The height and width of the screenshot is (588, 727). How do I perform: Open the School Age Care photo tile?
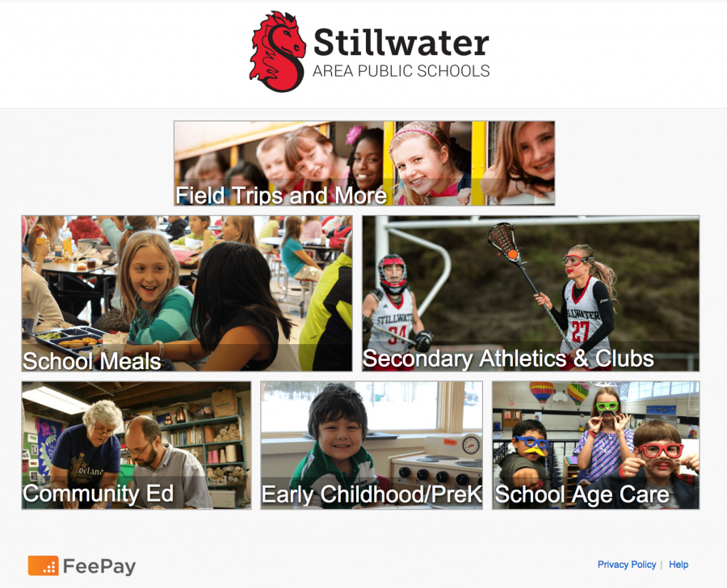[x=596, y=445]
